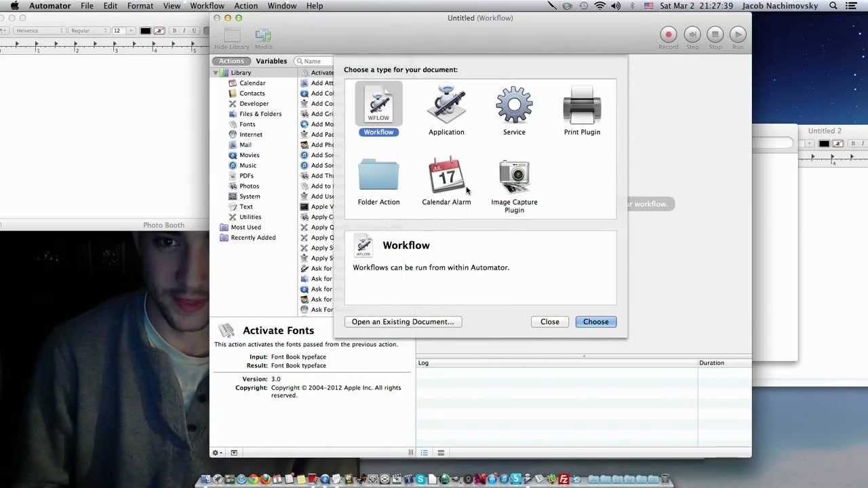Click the font size 12 field in TextEdit
The height and width of the screenshot is (488, 868).
tap(119, 30)
